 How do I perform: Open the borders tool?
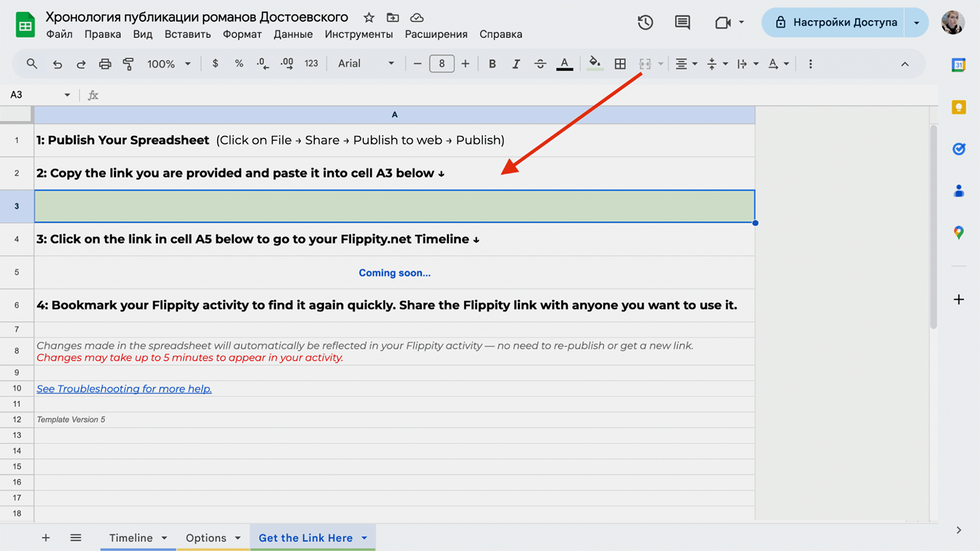[x=620, y=64]
